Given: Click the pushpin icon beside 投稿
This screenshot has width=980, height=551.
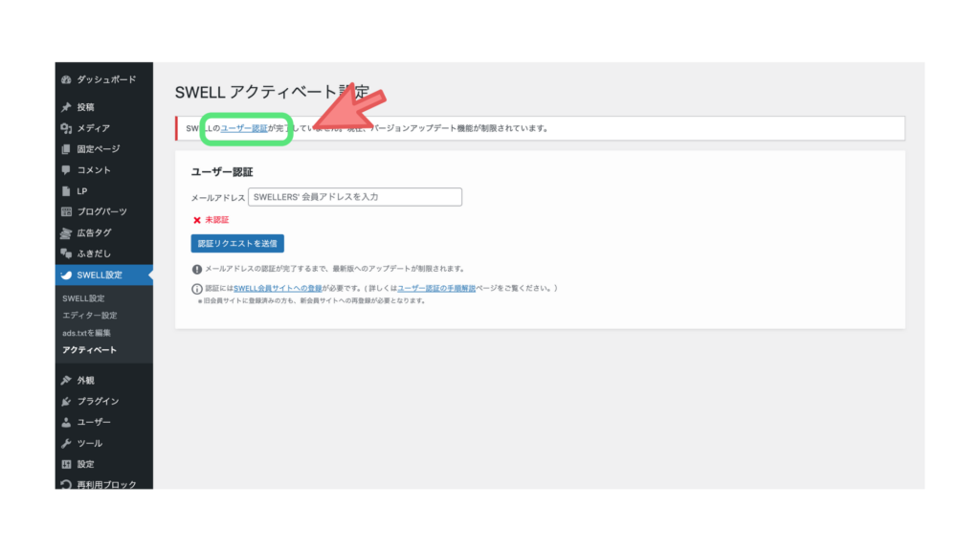Looking at the screenshot, I should point(66,107).
